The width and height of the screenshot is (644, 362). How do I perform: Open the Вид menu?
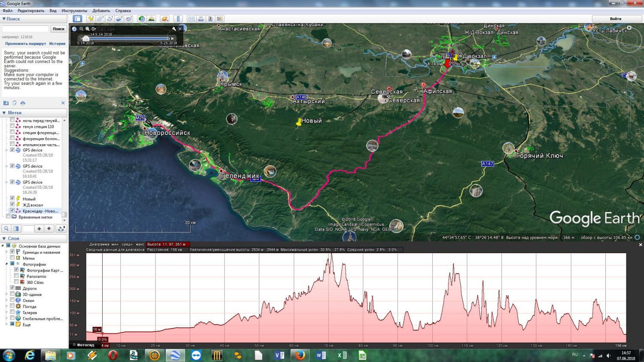(53, 11)
